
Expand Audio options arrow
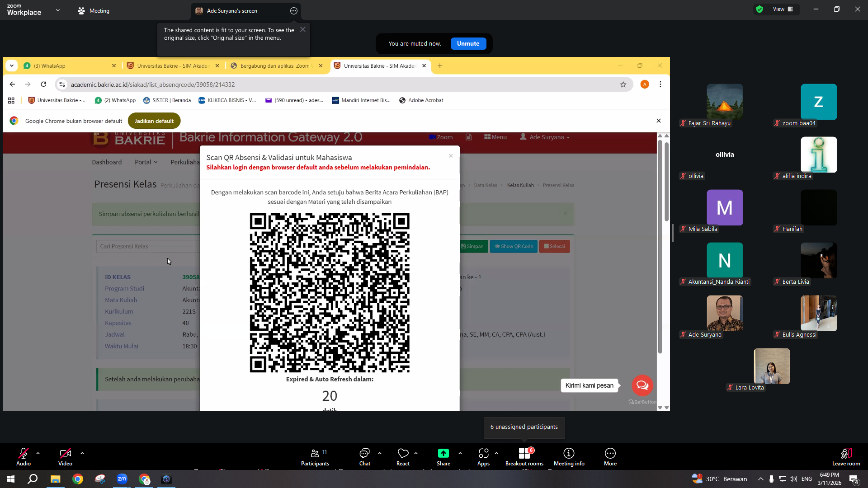click(38, 453)
